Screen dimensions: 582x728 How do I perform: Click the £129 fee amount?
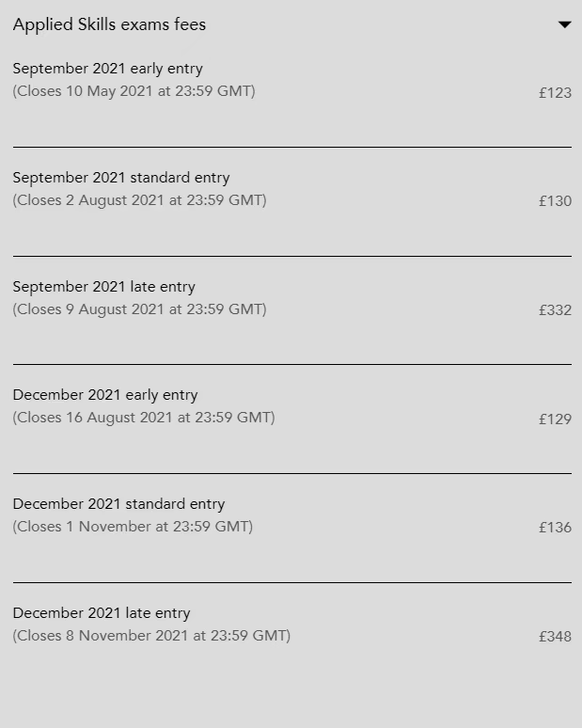point(555,419)
